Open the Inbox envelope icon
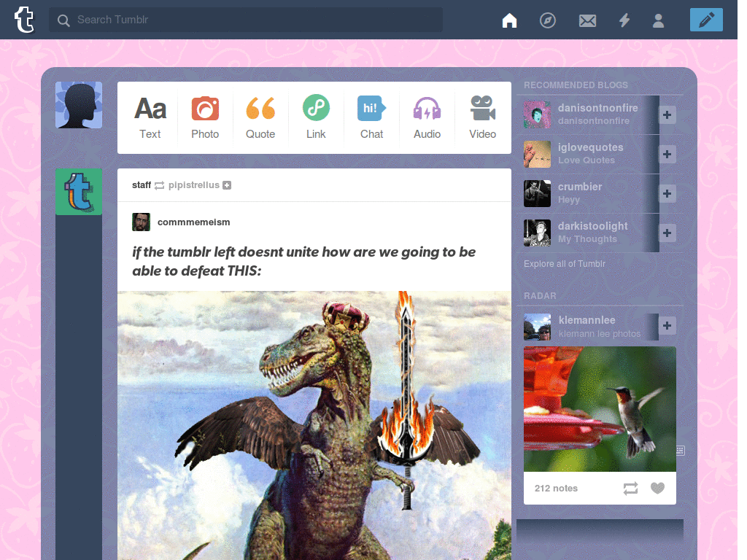Image resolution: width=747 pixels, height=560 pixels. (x=587, y=20)
